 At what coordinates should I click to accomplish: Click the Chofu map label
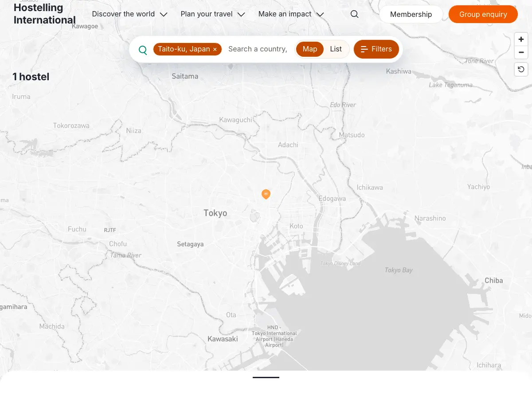pos(118,244)
